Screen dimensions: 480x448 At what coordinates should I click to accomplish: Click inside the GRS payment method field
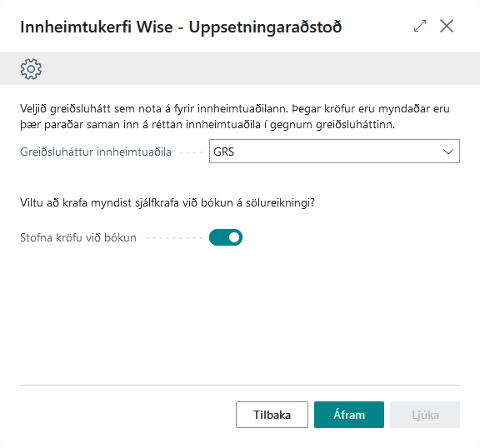tap(334, 152)
